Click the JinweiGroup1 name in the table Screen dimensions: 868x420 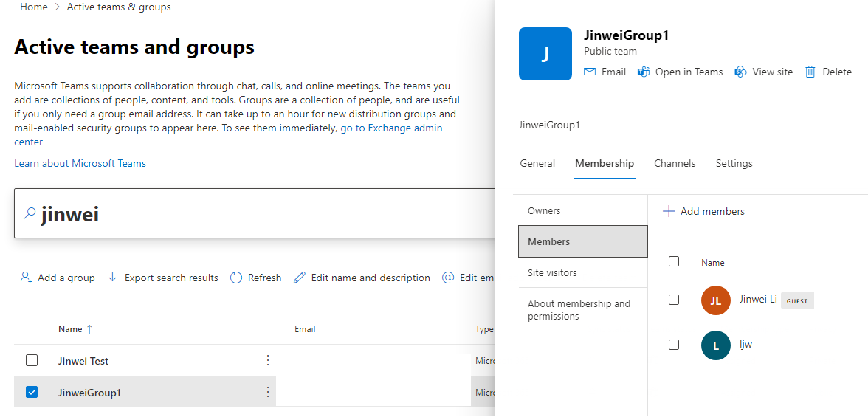(90, 393)
